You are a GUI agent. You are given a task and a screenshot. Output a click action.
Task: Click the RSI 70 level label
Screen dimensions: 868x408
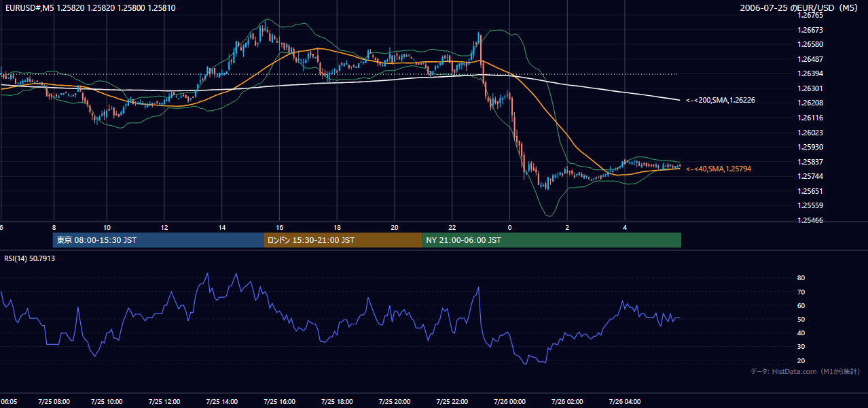[801, 292]
